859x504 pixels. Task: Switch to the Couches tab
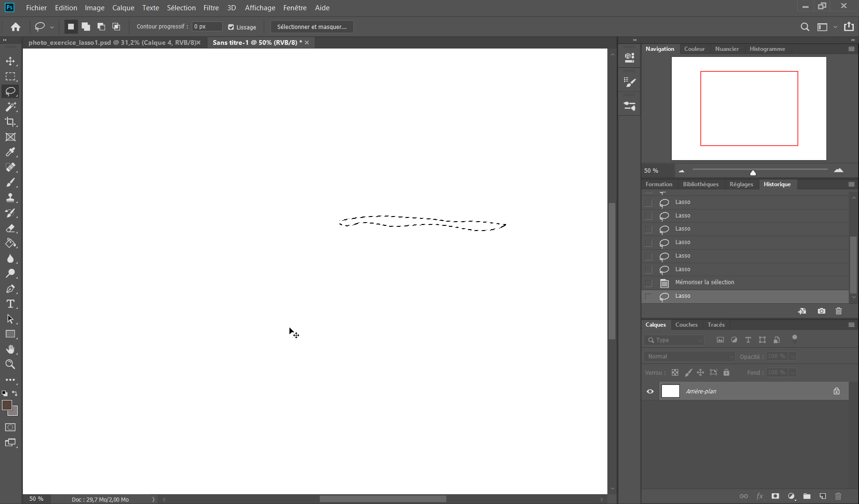pyautogui.click(x=686, y=325)
